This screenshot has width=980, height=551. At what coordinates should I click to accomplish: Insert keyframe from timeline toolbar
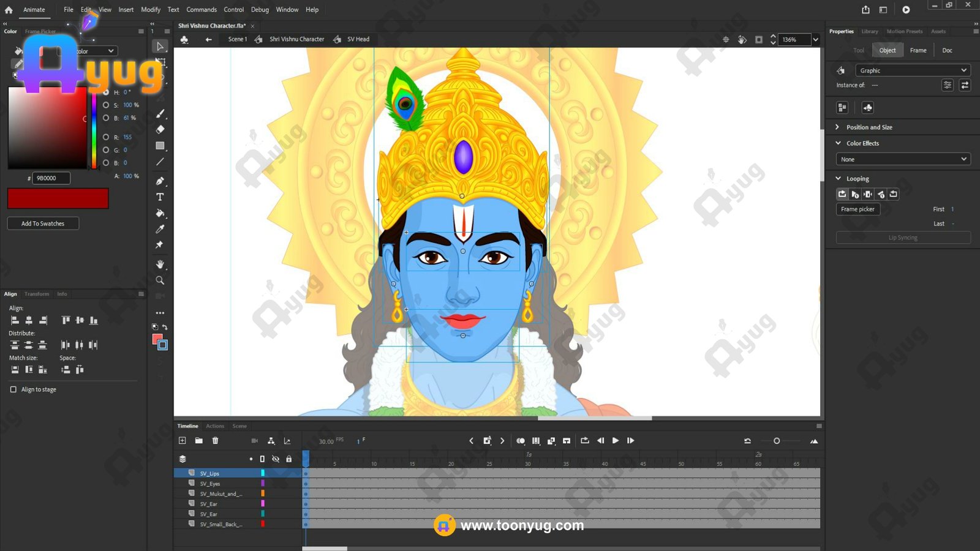pyautogui.click(x=488, y=441)
